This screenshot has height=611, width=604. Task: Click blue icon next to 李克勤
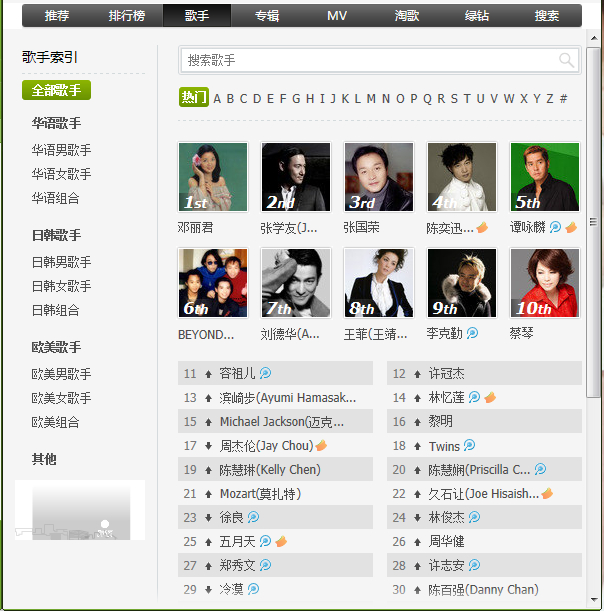point(472,333)
